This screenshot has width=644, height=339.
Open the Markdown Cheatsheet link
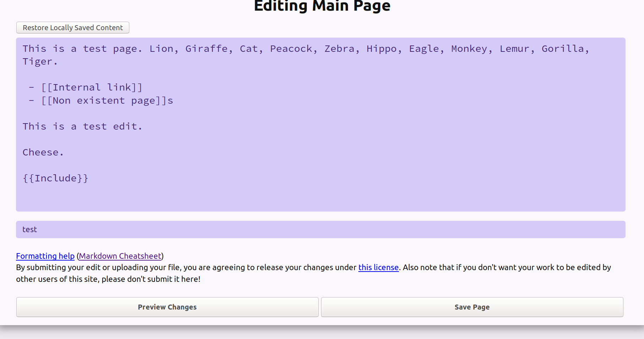[x=120, y=256]
